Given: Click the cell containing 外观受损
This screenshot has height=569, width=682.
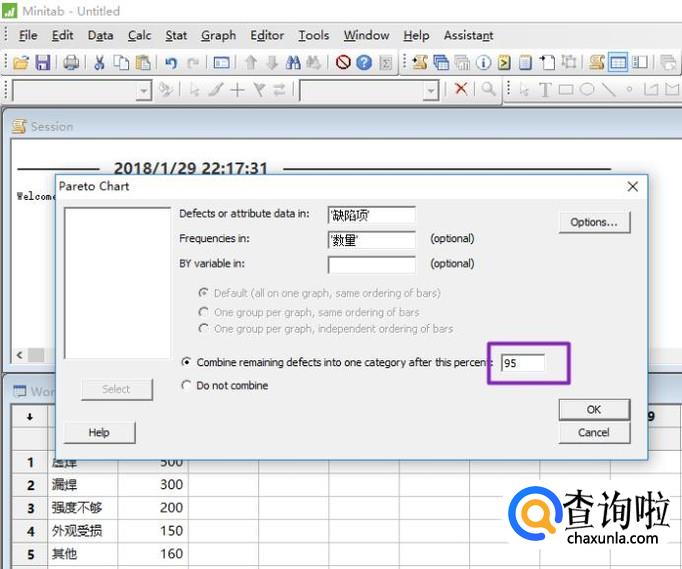Looking at the screenshot, I should click(83, 531).
